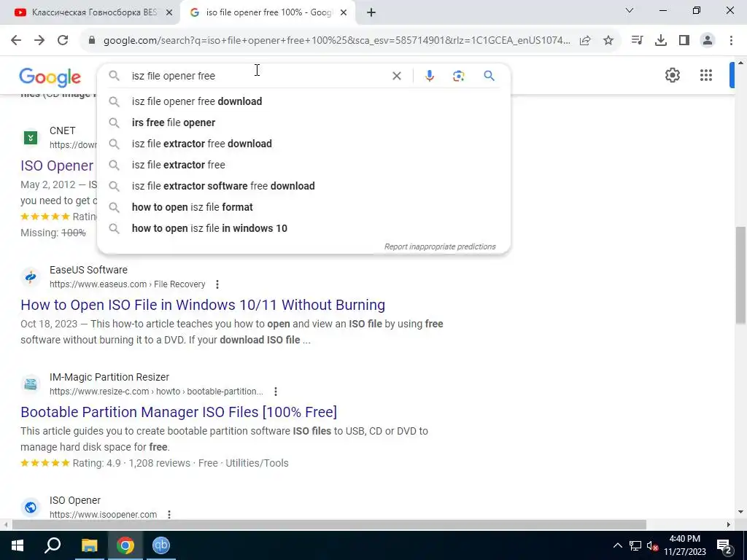747x560 pixels.
Task: Open Windows taskbar search
Action: click(53, 545)
